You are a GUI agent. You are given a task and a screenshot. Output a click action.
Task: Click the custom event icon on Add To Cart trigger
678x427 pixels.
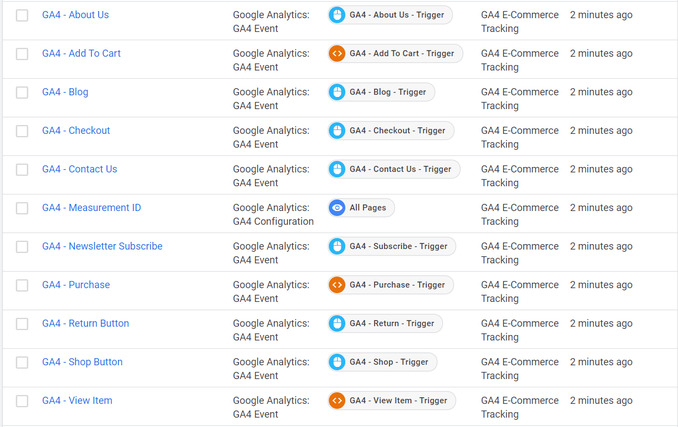(x=337, y=54)
